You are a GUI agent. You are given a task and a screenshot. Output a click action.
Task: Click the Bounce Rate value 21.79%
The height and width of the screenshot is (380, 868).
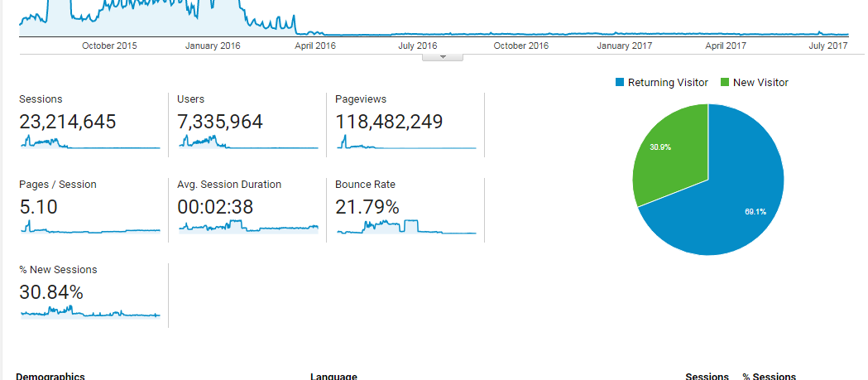pyautogui.click(x=367, y=207)
